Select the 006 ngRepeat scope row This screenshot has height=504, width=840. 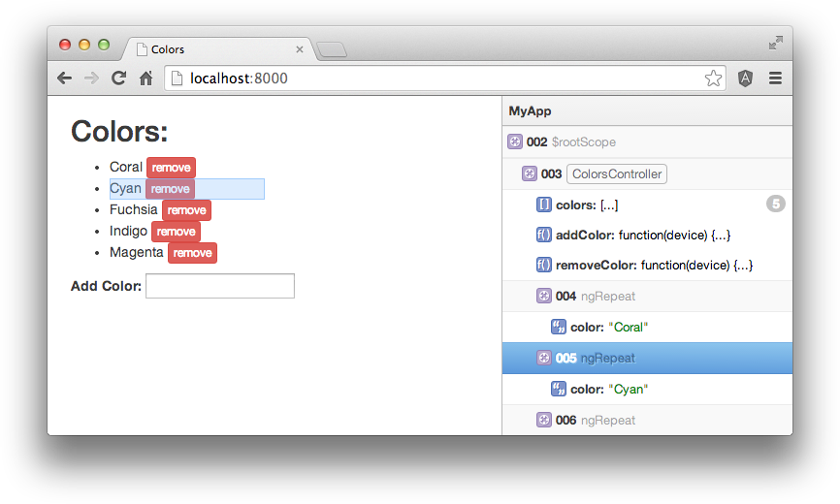tap(647, 420)
